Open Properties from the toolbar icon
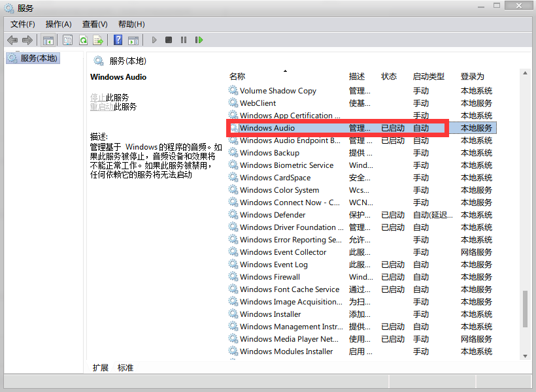The height and width of the screenshot is (392, 536). pyautogui.click(x=68, y=41)
